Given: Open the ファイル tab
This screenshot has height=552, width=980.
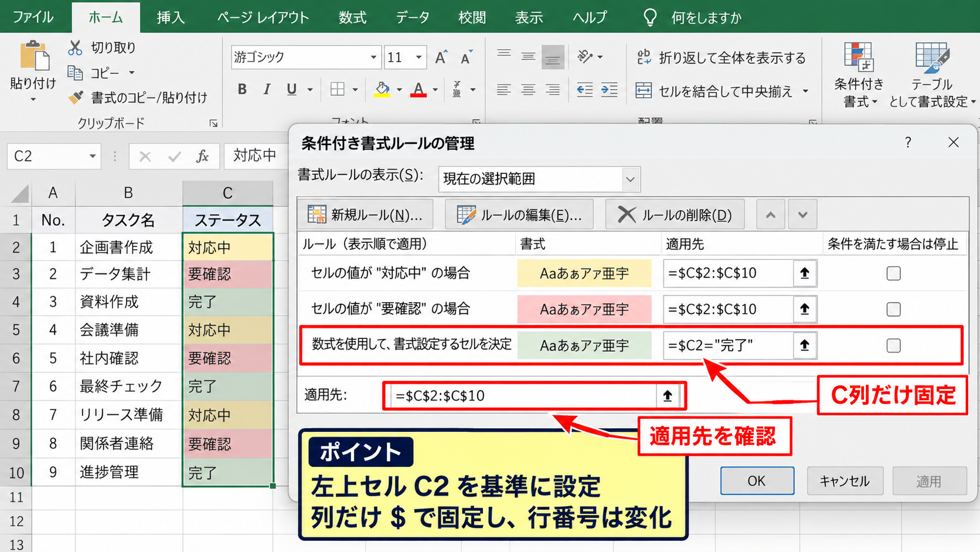Looking at the screenshot, I should [33, 17].
